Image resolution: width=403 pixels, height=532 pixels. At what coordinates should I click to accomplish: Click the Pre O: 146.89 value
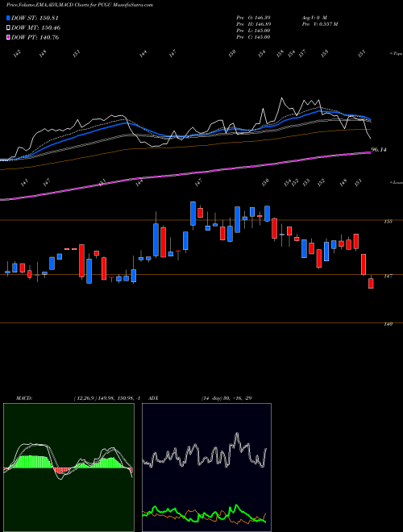pyautogui.click(x=253, y=17)
